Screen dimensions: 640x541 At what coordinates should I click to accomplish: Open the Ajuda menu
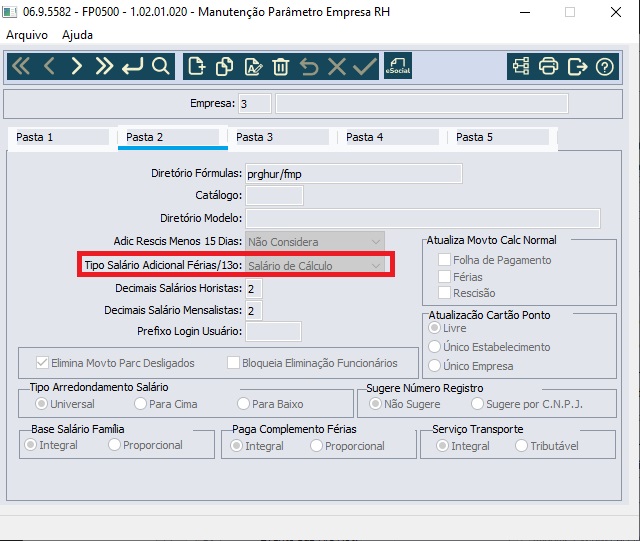point(78,35)
